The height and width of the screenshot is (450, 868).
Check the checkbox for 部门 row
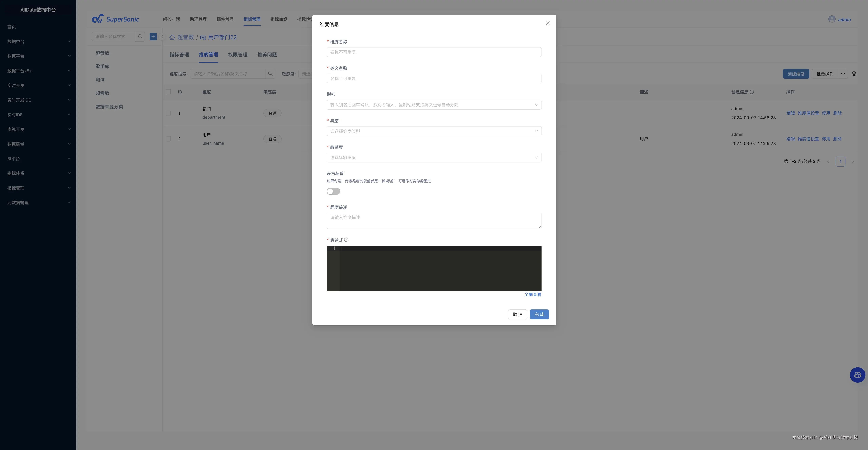(x=168, y=113)
